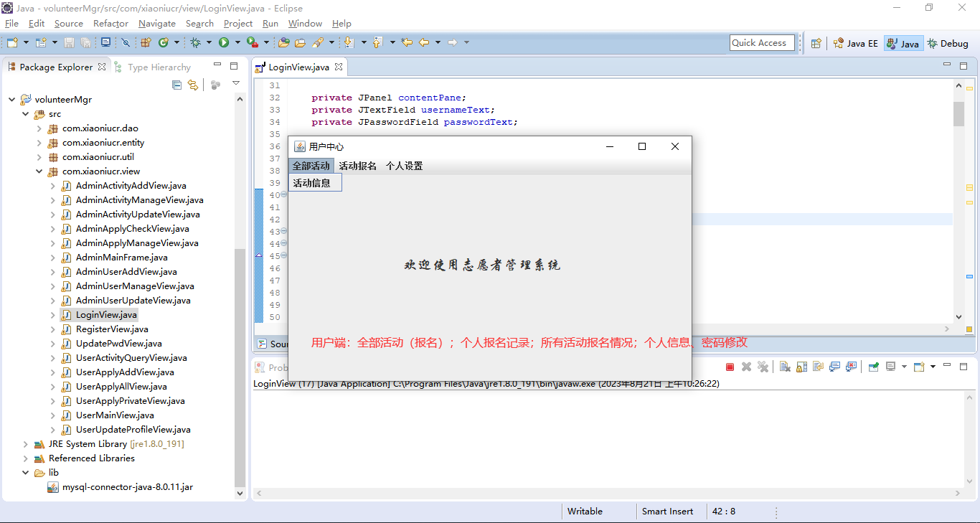This screenshot has width=980, height=523.
Task: Collapse the com.xiaoniucr.view package
Action: click(39, 171)
